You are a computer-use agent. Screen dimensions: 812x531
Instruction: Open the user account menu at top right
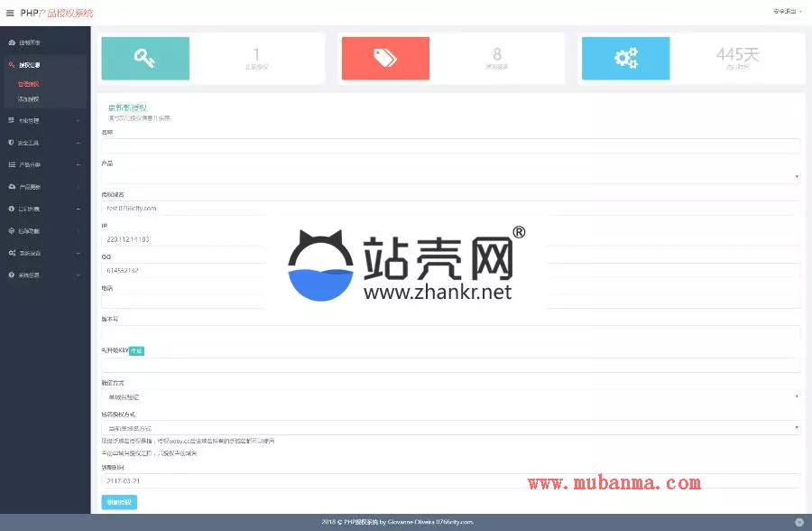tap(785, 12)
